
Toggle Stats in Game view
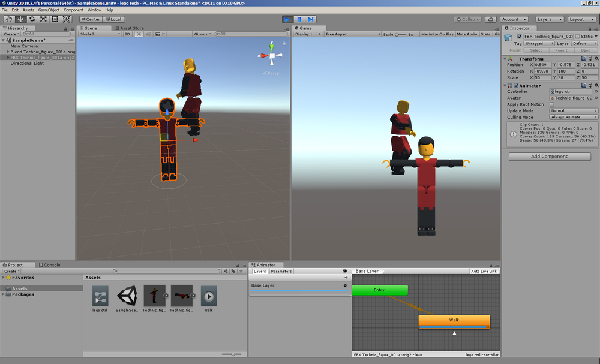(485, 34)
